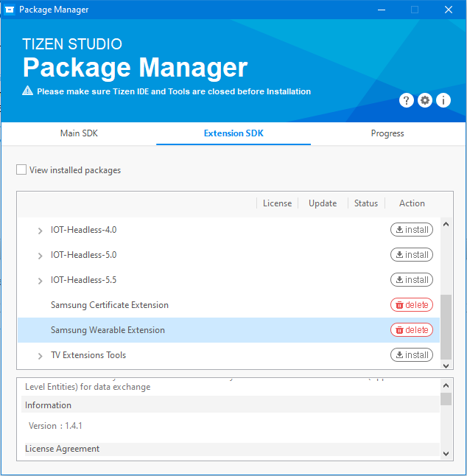Viewport: 467px width, 476px height.
Task: Delete Samsung Wearable Extension
Action: (412, 330)
